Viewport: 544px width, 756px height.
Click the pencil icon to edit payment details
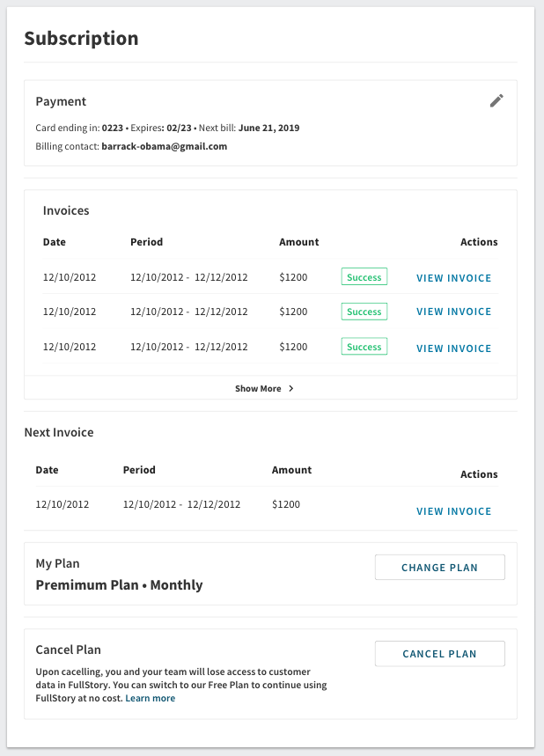click(x=496, y=100)
